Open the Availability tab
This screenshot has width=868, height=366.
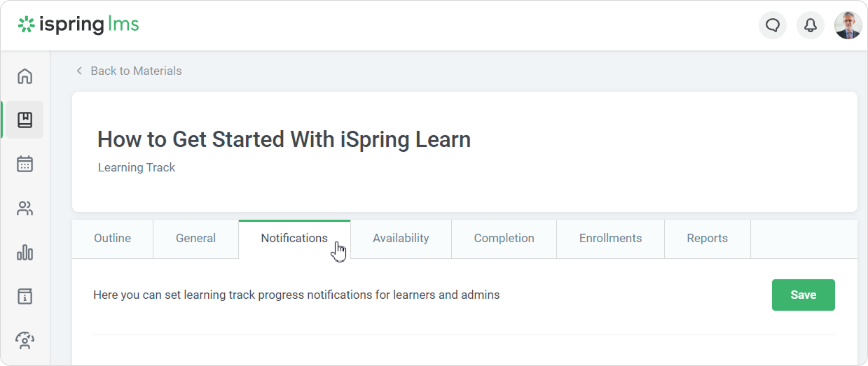click(x=401, y=239)
